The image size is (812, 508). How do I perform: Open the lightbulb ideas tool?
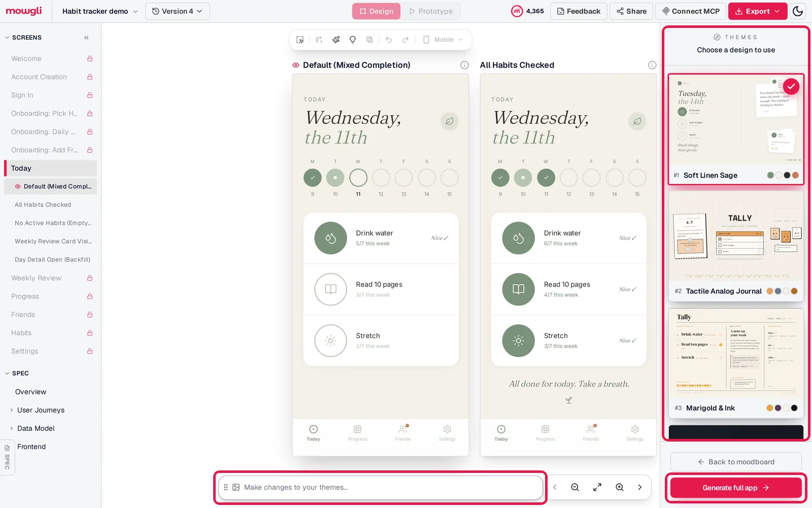353,40
